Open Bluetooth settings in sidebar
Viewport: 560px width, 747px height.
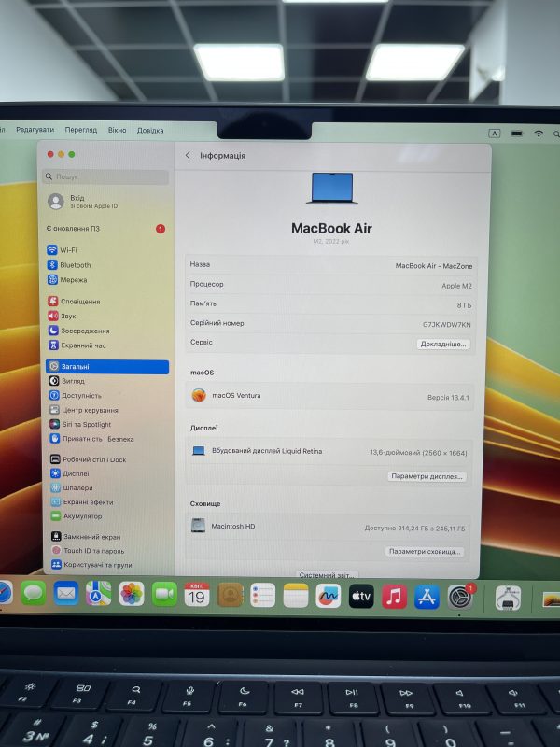[69, 265]
